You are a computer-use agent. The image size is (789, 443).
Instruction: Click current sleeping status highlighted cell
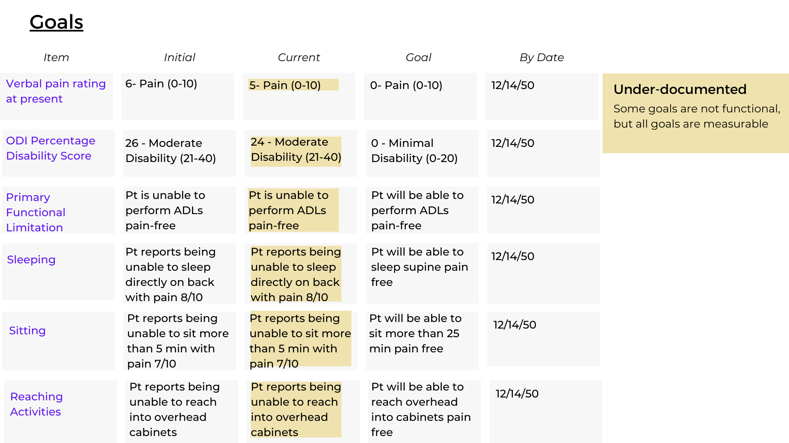tap(296, 274)
